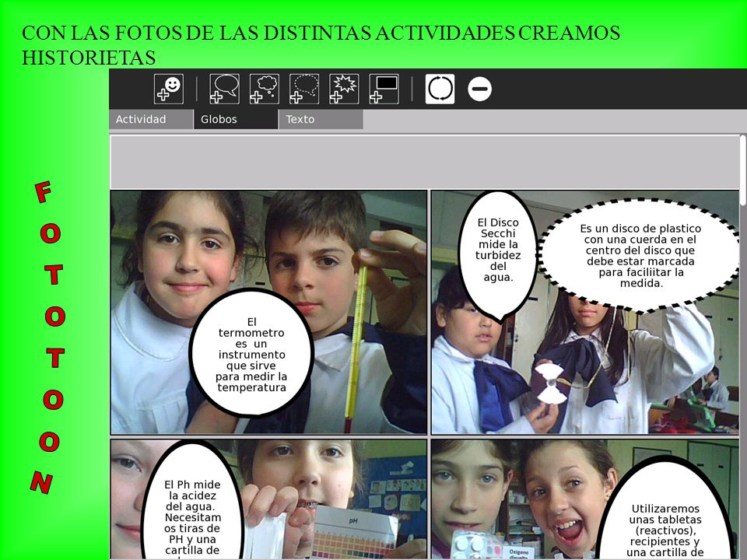This screenshot has width=747, height=560.
Task: Add a rectangular box balloon
Action: [x=384, y=89]
